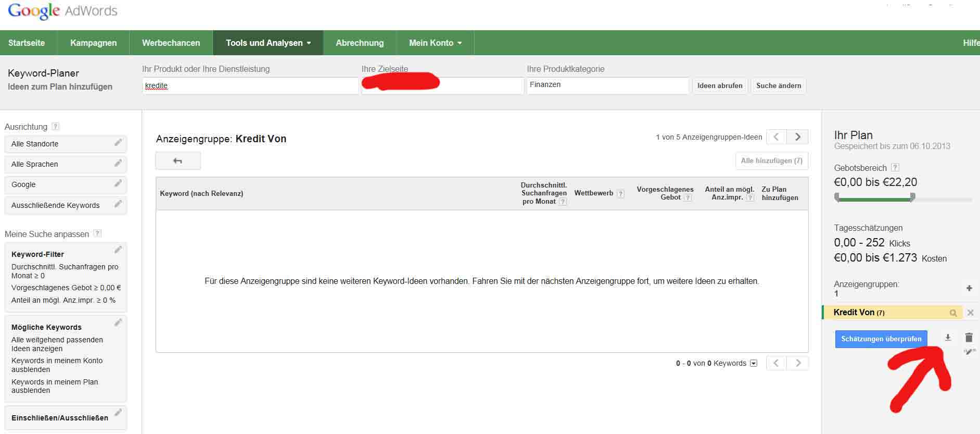Click the help icon beside Ausrichtung

coord(56,127)
